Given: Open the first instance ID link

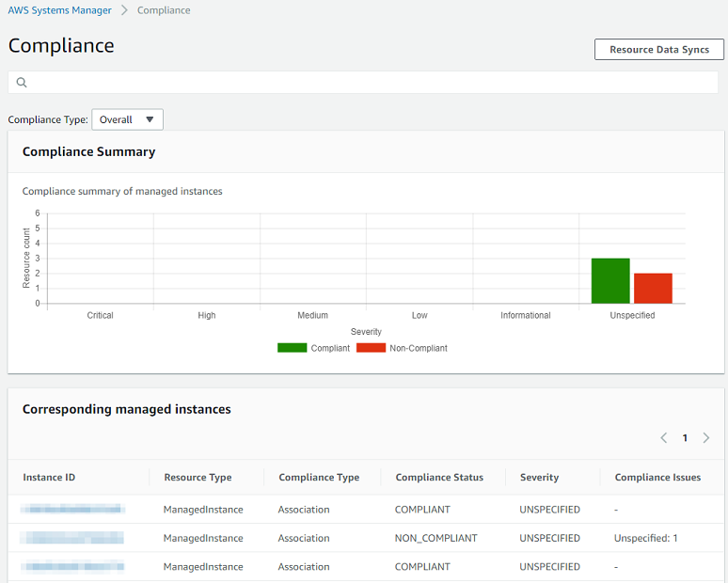Looking at the screenshot, I should pyautogui.click(x=73, y=510).
